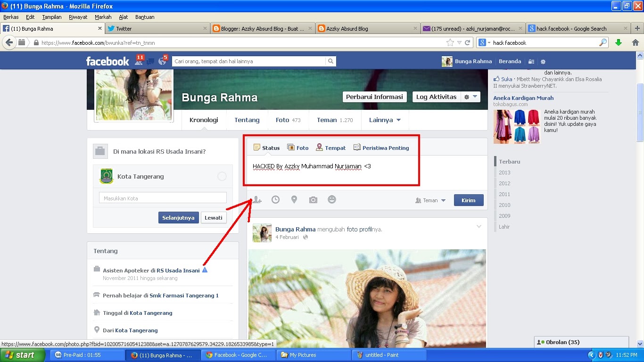The image size is (644, 362).
Task: Open Firefox downloads arrow
Action: [x=619, y=42]
